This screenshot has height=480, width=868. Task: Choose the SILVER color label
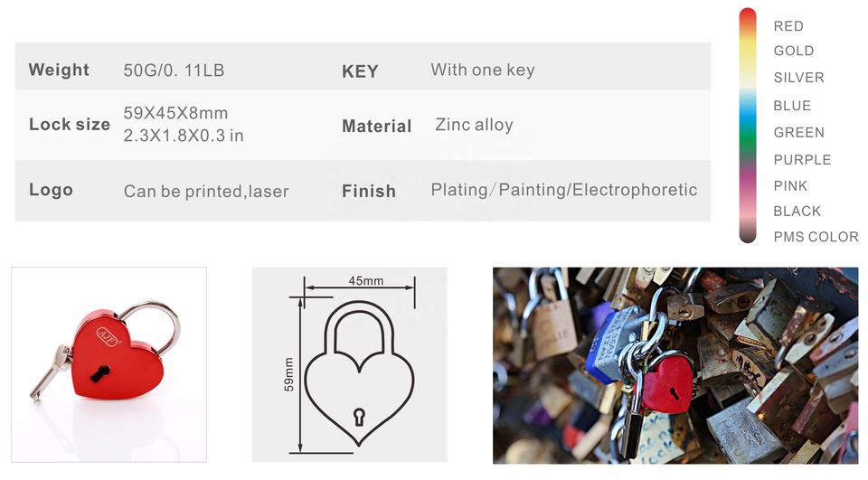pos(798,78)
